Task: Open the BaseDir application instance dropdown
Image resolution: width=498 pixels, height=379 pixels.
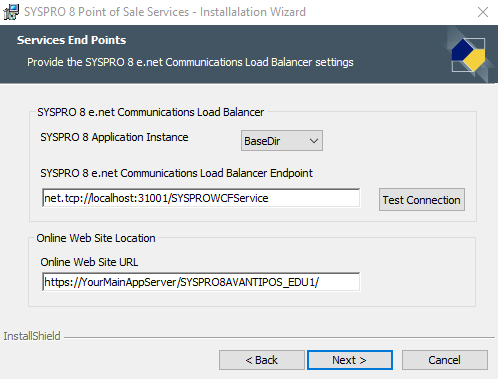Action: click(282, 141)
